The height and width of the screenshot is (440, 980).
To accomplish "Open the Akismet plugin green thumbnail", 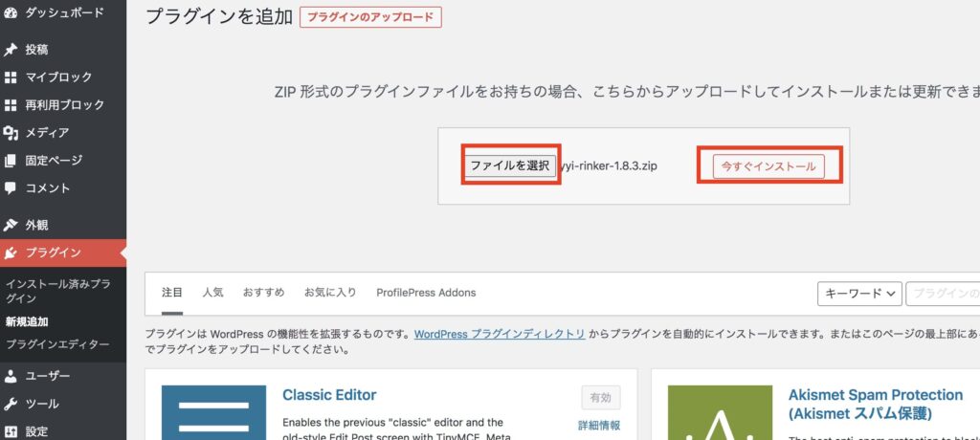I will tap(720, 412).
